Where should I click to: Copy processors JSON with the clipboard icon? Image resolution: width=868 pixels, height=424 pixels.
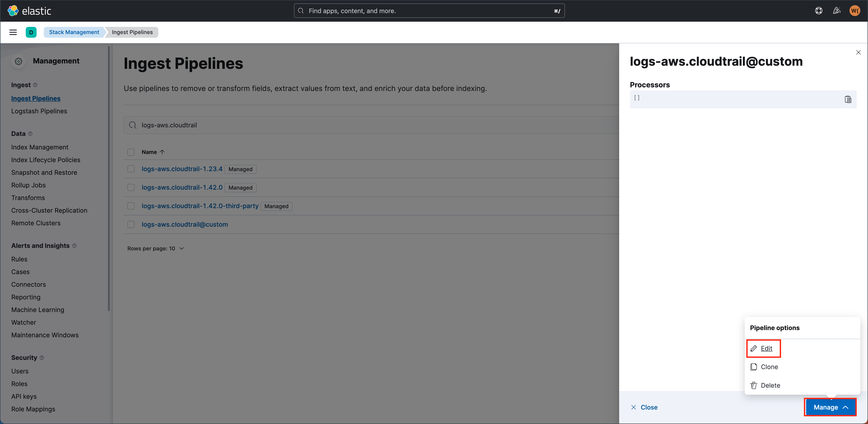tap(848, 99)
